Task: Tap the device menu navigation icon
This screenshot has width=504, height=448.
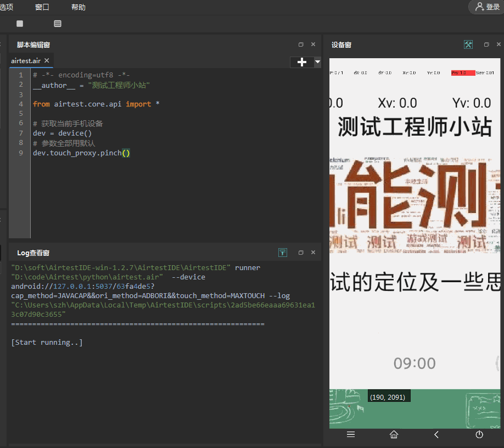Action: pyautogui.click(x=351, y=434)
